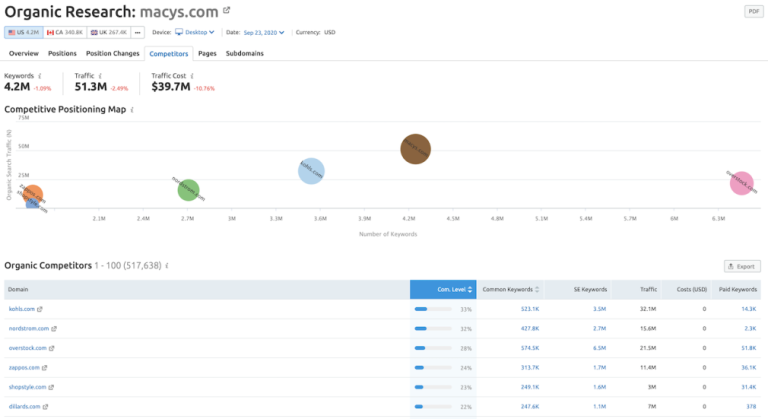Switch to the Positions tab
The image size is (768, 419).
pyautogui.click(x=62, y=53)
